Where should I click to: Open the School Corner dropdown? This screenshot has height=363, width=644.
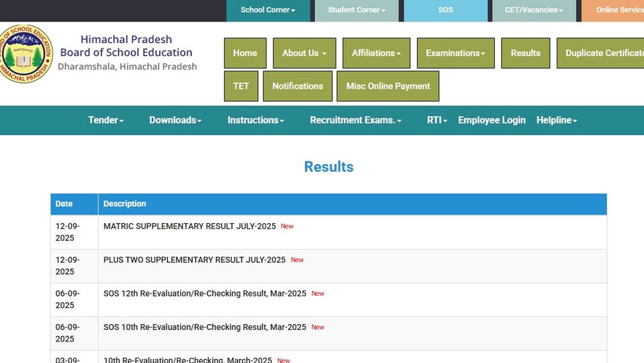point(268,10)
